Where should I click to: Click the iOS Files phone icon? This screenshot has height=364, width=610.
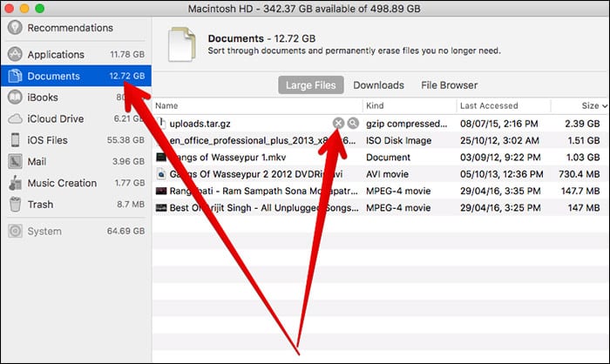(15, 140)
